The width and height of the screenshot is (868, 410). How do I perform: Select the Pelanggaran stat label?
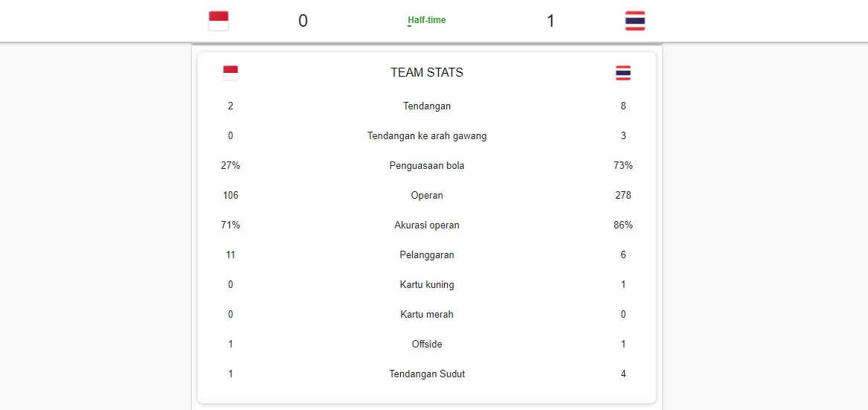click(427, 254)
